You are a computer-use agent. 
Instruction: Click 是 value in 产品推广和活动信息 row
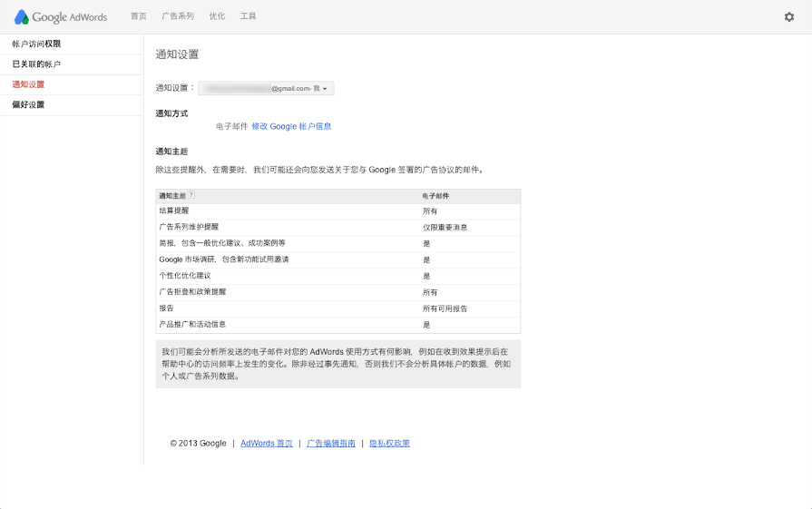(426, 325)
